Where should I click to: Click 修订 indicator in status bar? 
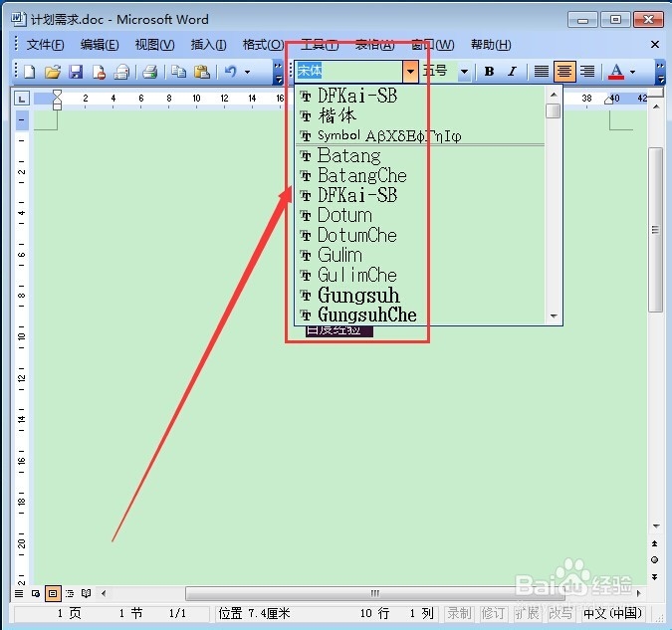pyautogui.click(x=493, y=614)
